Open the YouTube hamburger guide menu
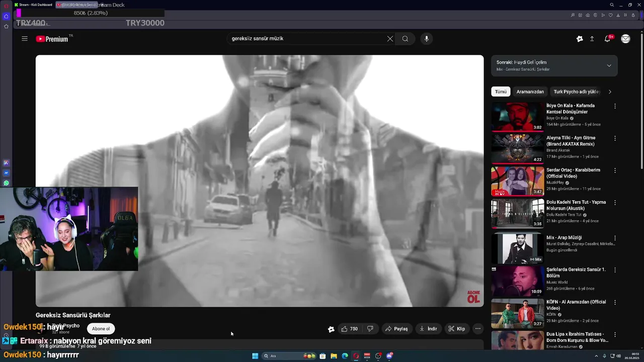The height and width of the screenshot is (362, 644). pos(25,39)
